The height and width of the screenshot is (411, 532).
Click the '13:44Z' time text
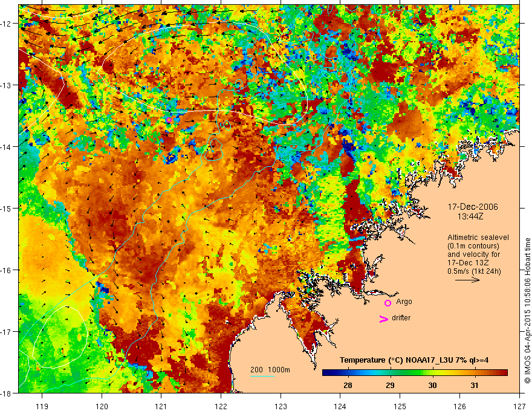[470, 216]
